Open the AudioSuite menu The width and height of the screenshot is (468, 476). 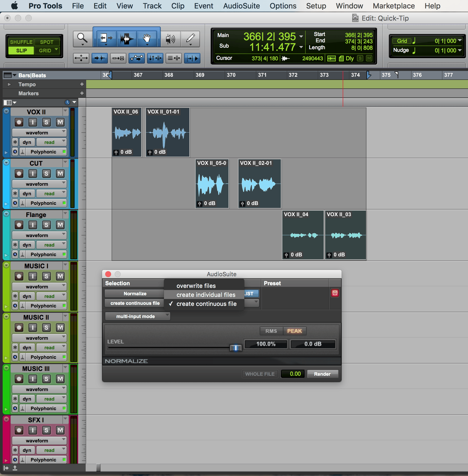coord(241,6)
